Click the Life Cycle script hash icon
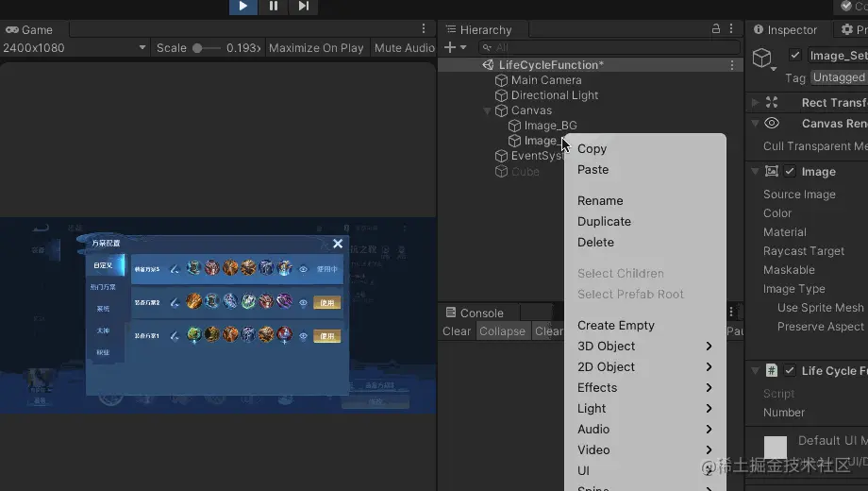This screenshot has height=491, width=868. pos(772,370)
